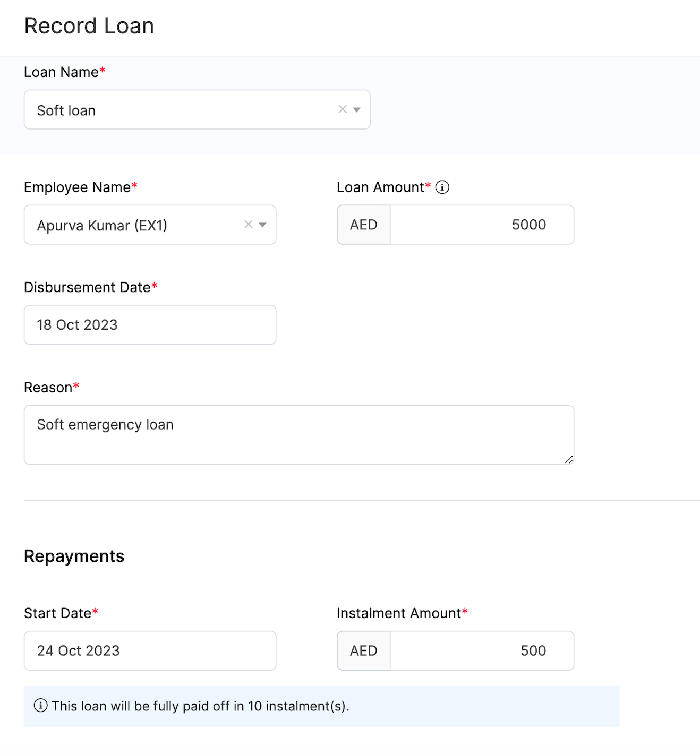Viewport: 700px width, 754px height.
Task: Focus the Instalment Amount 500 input
Action: click(x=481, y=650)
